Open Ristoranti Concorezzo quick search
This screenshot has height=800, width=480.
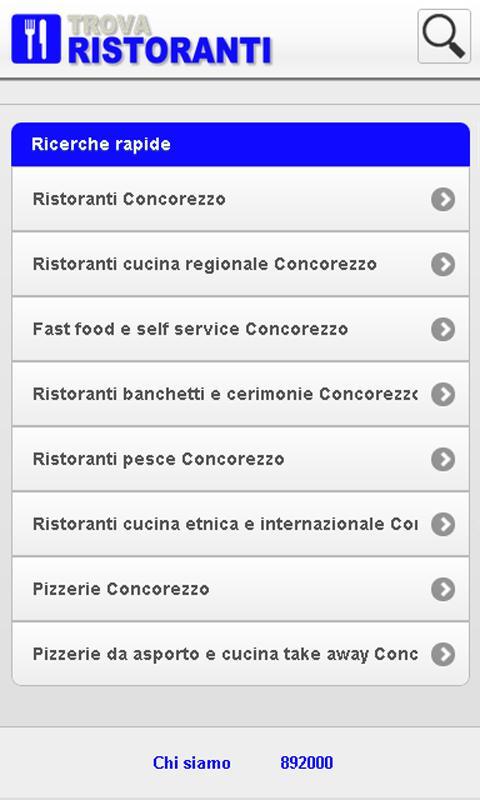(x=240, y=199)
